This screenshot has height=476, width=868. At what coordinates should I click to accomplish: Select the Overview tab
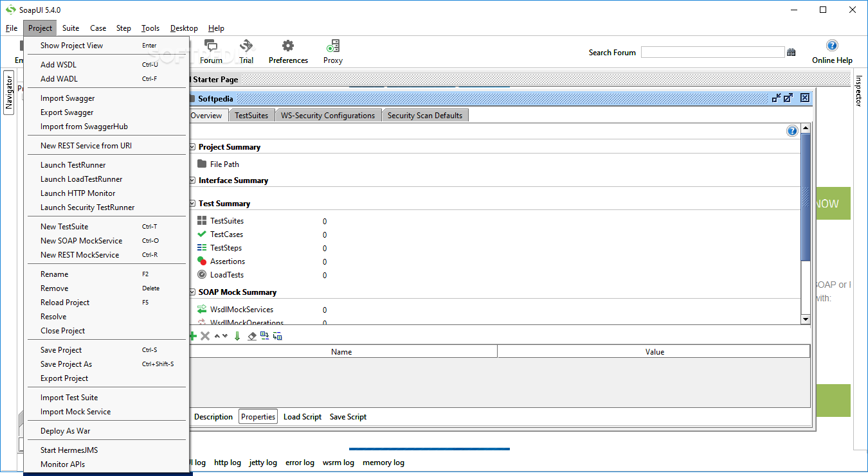pyautogui.click(x=206, y=115)
